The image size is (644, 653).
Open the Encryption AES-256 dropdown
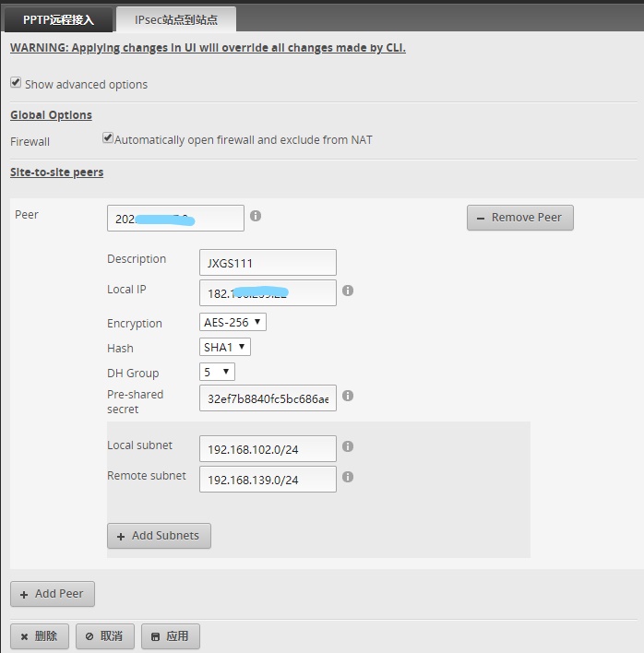pyautogui.click(x=233, y=322)
